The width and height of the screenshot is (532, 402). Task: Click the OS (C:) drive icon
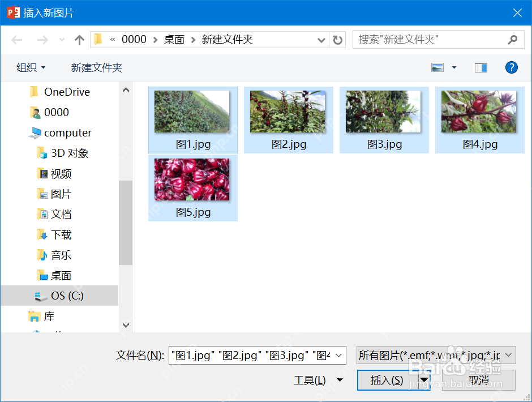[41, 296]
